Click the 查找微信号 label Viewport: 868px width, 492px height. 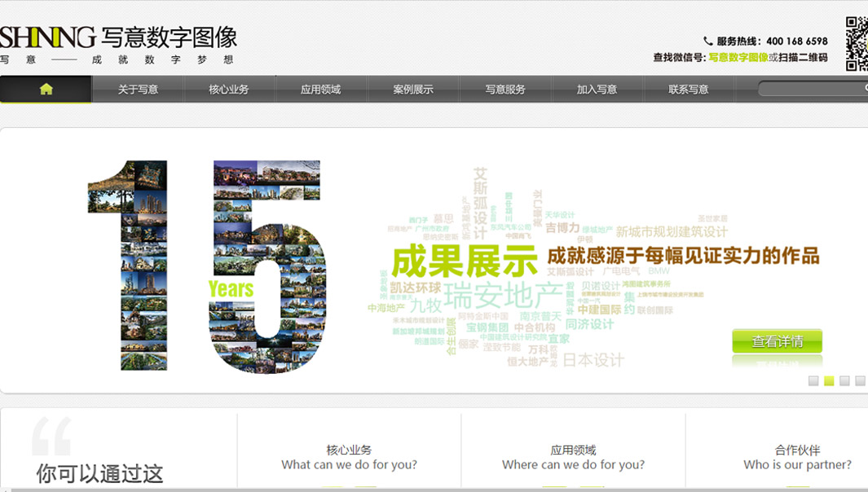[x=679, y=57]
